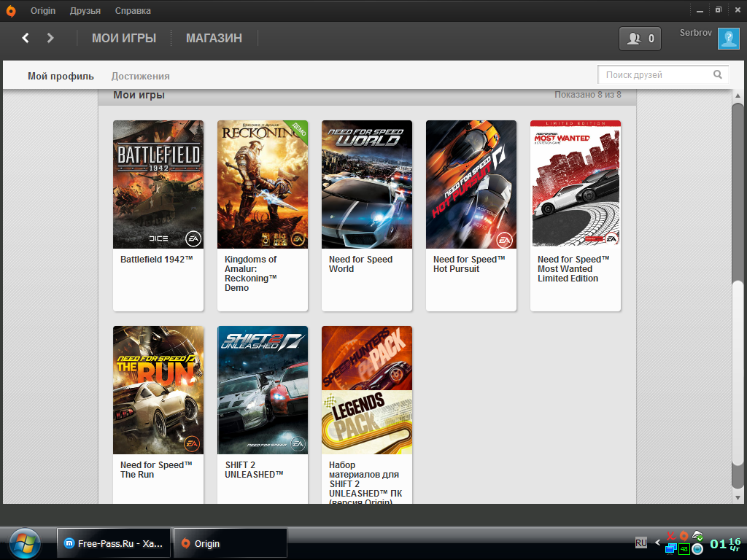Show hidden tray icons arrow
747x560 pixels.
[657, 542]
